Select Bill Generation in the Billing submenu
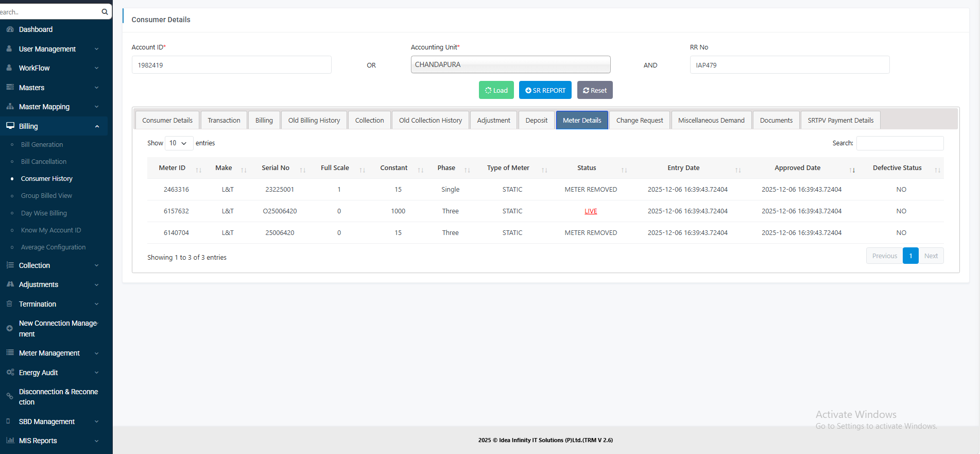The width and height of the screenshot is (980, 454). coord(42,145)
